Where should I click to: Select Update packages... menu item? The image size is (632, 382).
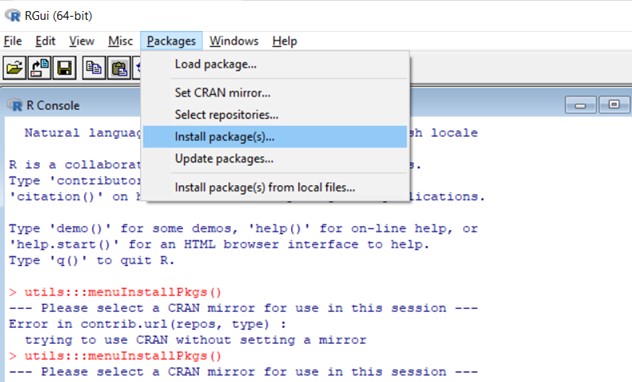tap(275, 159)
